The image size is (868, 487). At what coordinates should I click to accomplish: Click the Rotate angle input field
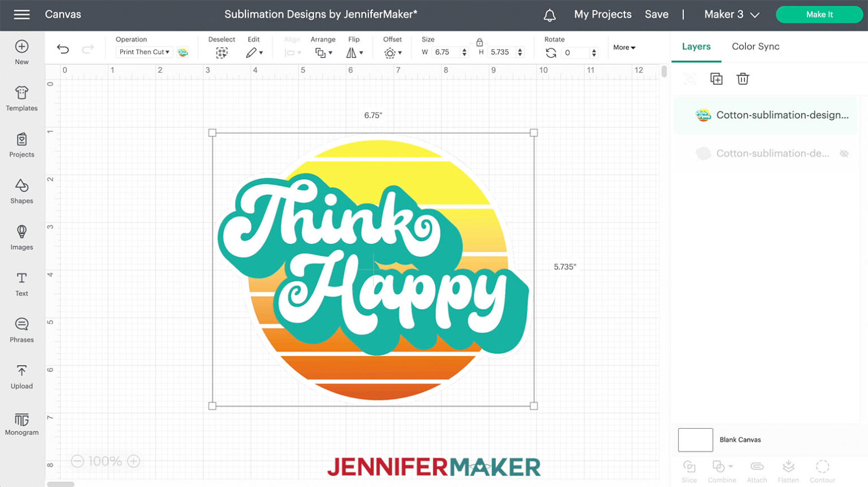point(576,53)
